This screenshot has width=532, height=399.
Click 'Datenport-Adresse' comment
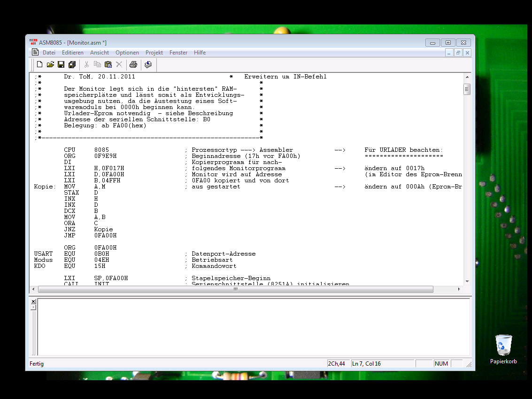point(224,254)
